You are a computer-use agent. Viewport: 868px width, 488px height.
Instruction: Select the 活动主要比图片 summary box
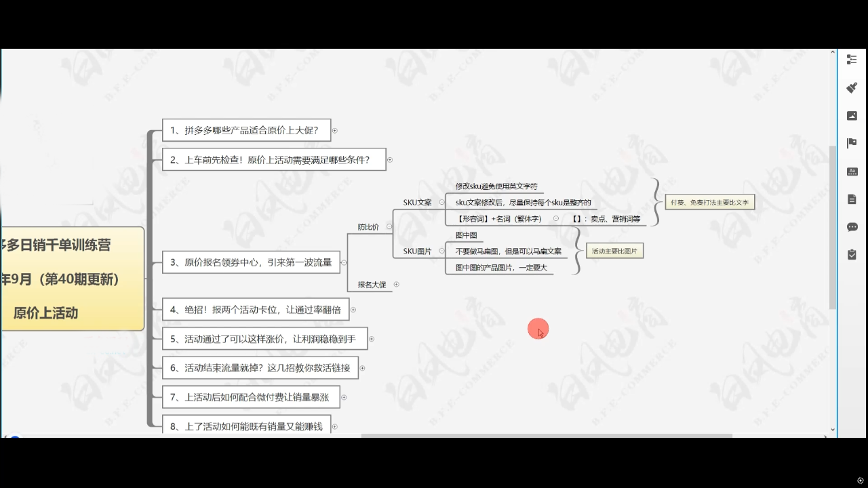coord(614,251)
